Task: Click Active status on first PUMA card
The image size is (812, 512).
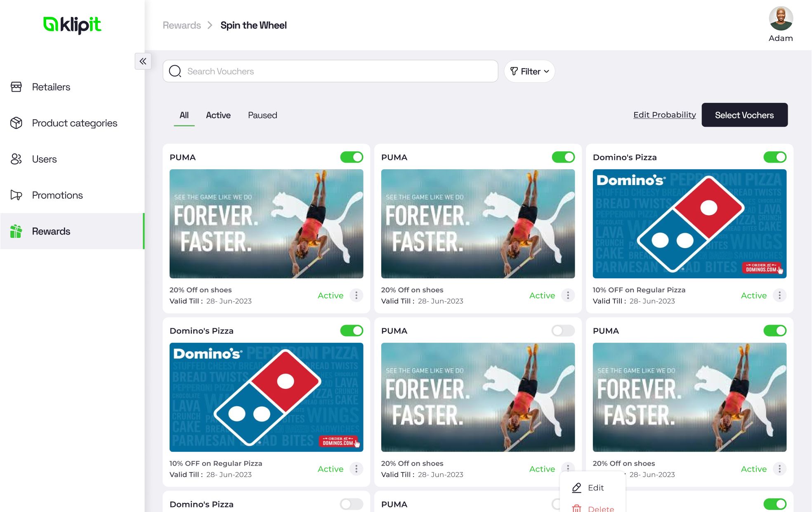Action: click(330, 295)
